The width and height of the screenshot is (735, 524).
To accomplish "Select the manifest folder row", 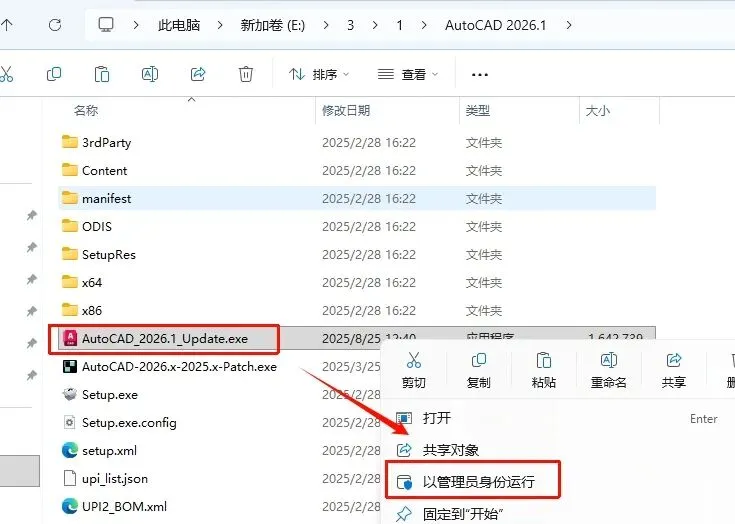I will [357, 198].
